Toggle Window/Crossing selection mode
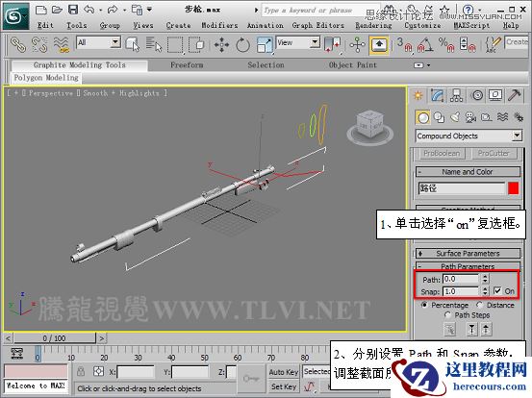Image resolution: width=532 pixels, height=398 pixels. (196, 44)
